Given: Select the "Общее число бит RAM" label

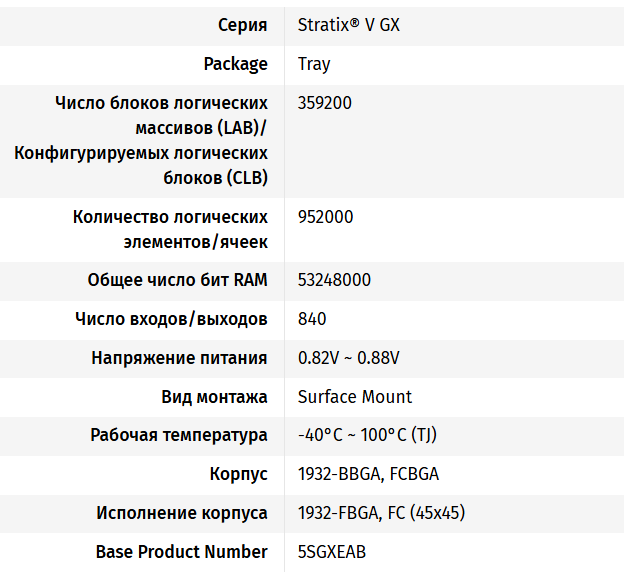Looking at the screenshot, I should point(177,280).
